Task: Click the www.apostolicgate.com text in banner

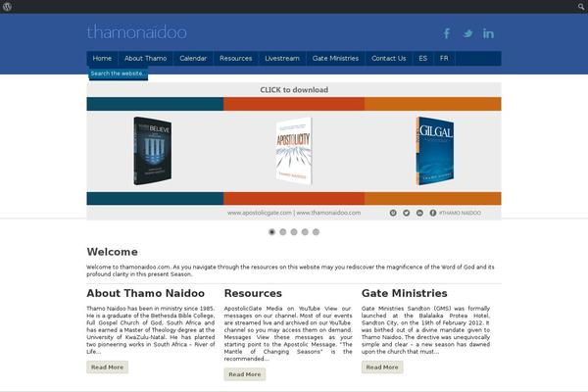Action: (260, 213)
